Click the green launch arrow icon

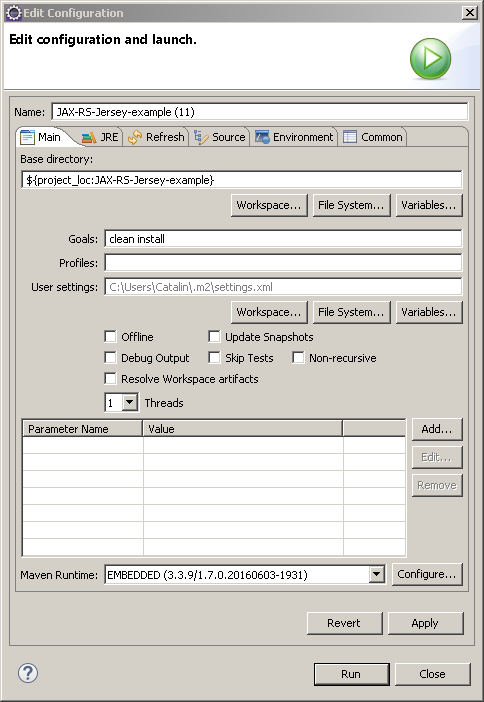(x=430, y=59)
